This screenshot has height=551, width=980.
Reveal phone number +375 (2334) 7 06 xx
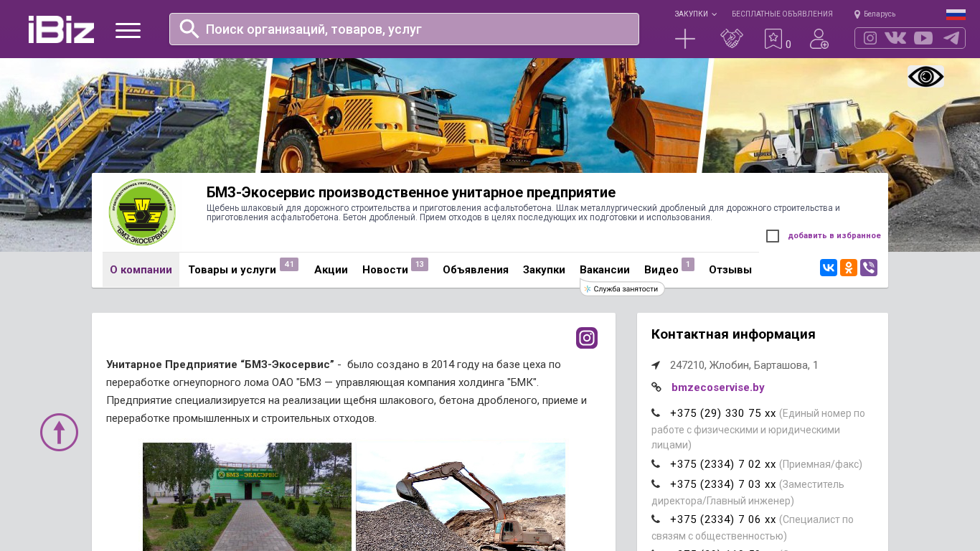723,519
